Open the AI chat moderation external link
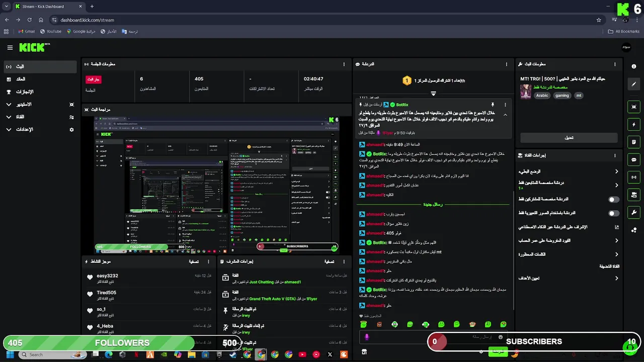 [617, 227]
